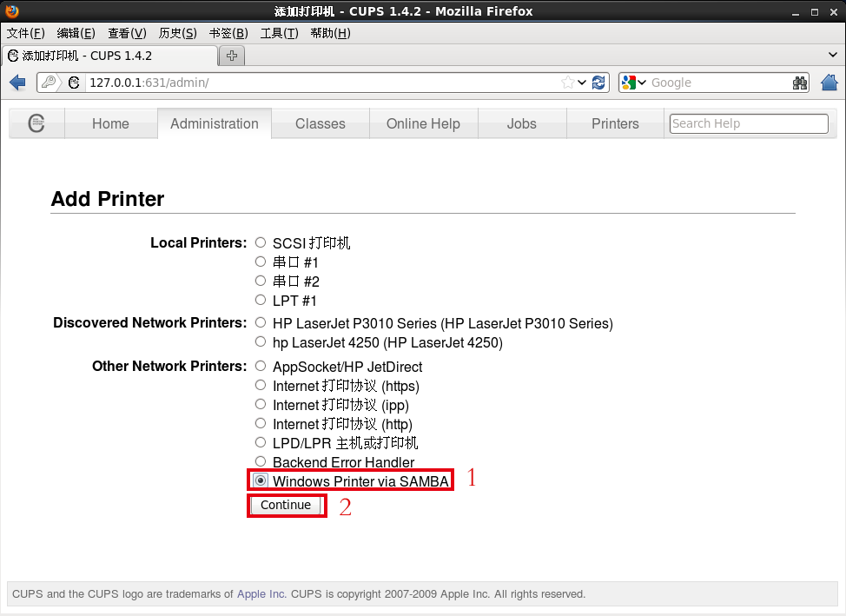Select Internet 打印协议 (https) option
846x616 pixels.
point(261,385)
